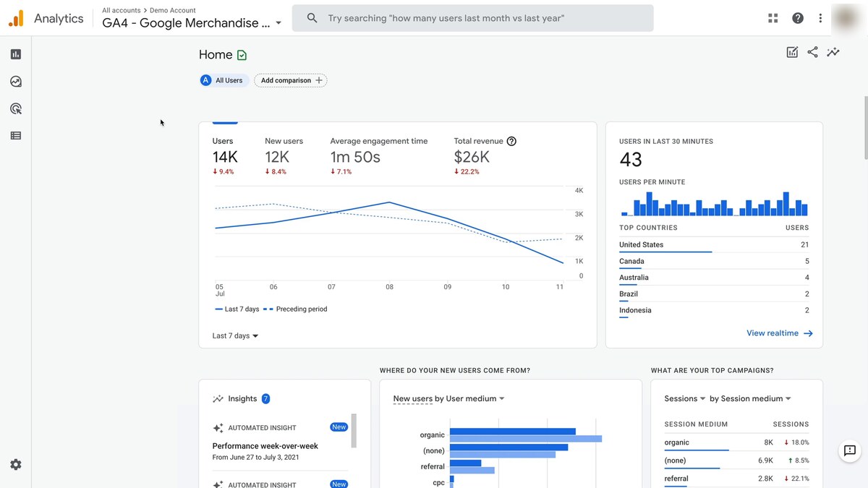Open the Last 7 days date dropdown

235,335
